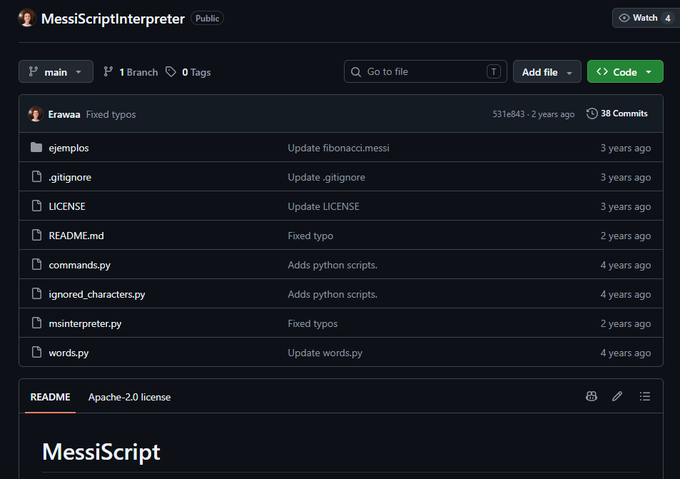The height and width of the screenshot is (479, 680).
Task: Open msinterpreter.py commit Fixed typos
Action: point(312,323)
